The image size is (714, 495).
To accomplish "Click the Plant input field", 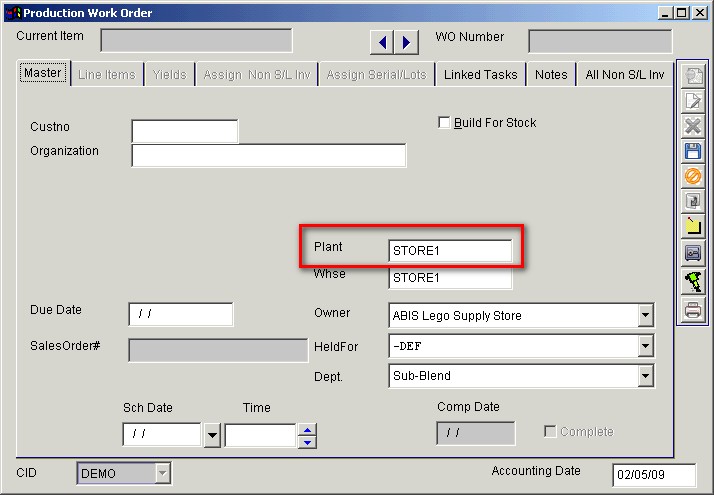I will click(450, 251).
